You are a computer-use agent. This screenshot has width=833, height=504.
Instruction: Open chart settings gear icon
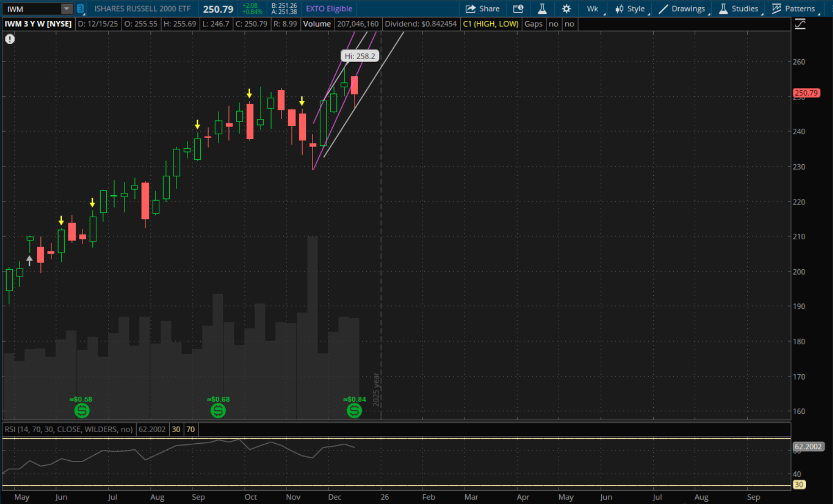(566, 9)
